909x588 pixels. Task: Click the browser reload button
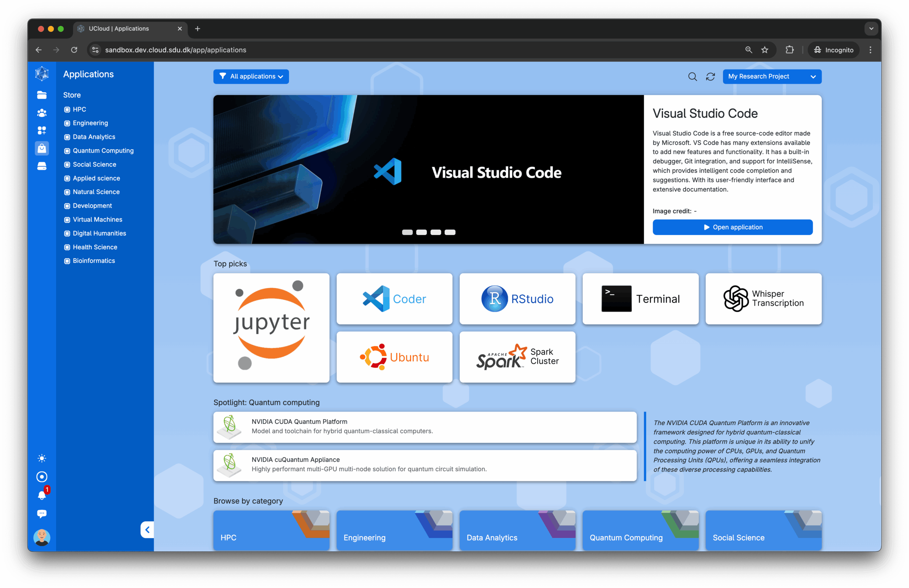tap(74, 50)
